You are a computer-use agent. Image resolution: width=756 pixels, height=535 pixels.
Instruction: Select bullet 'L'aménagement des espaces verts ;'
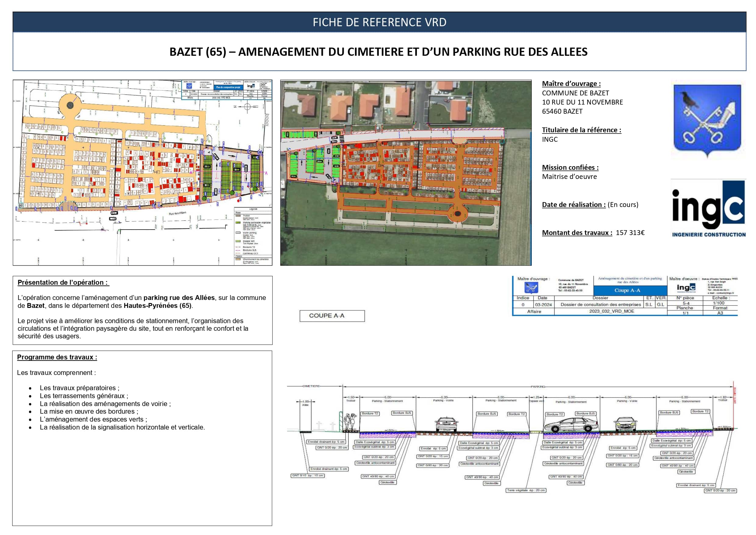tap(94, 419)
